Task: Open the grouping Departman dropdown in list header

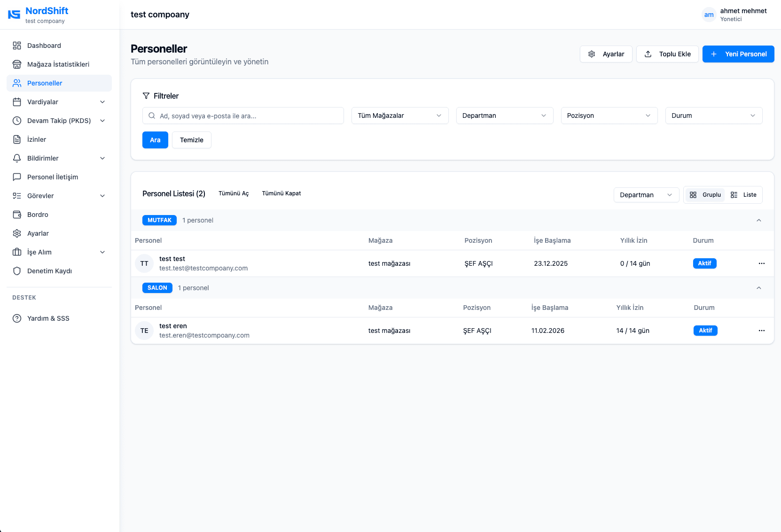Action: pyautogui.click(x=646, y=195)
